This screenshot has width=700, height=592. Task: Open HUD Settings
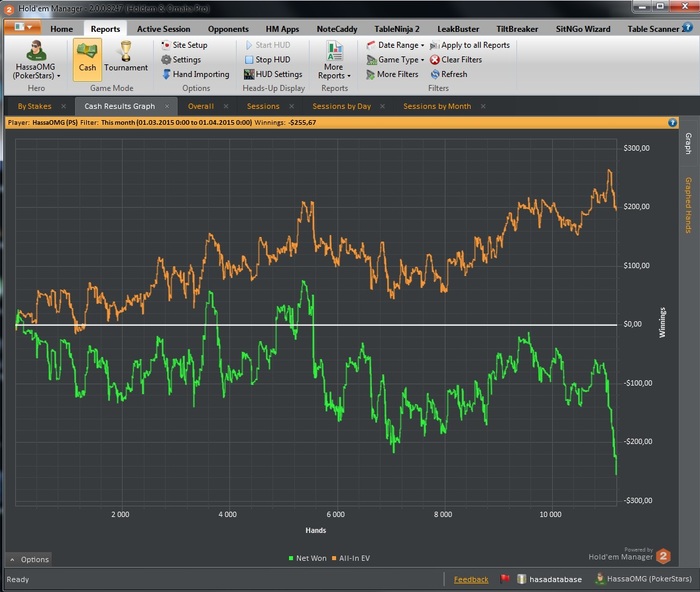coord(278,74)
